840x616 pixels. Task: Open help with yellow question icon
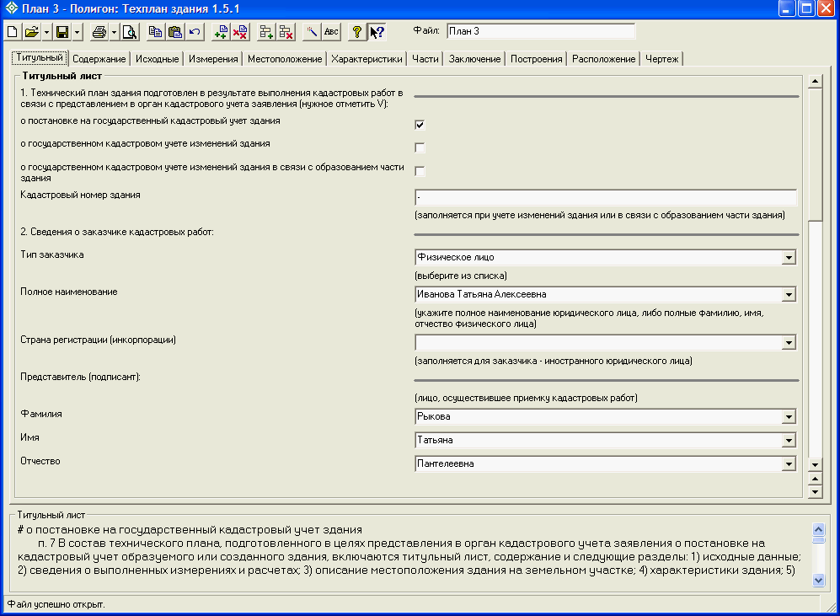coord(356,32)
